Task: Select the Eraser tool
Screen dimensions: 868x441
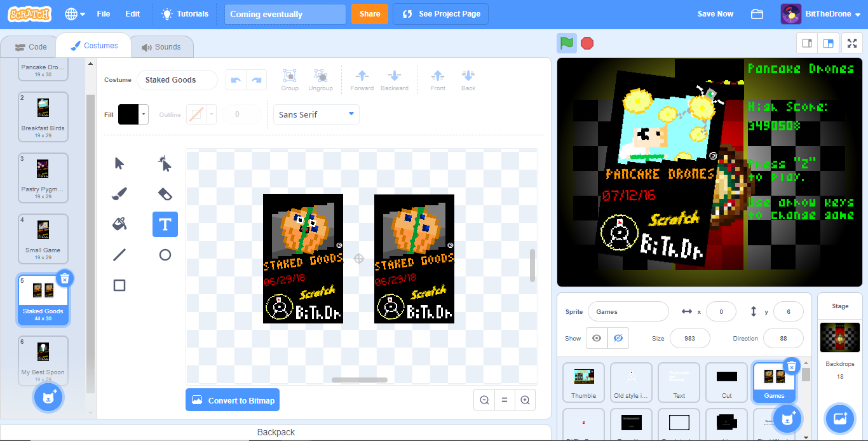Action: click(165, 194)
